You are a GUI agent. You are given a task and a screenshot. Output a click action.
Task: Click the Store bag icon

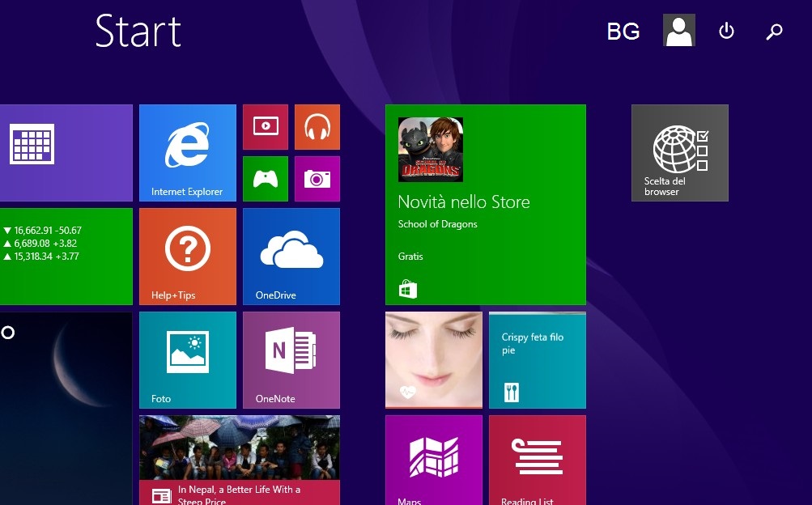[407, 289]
